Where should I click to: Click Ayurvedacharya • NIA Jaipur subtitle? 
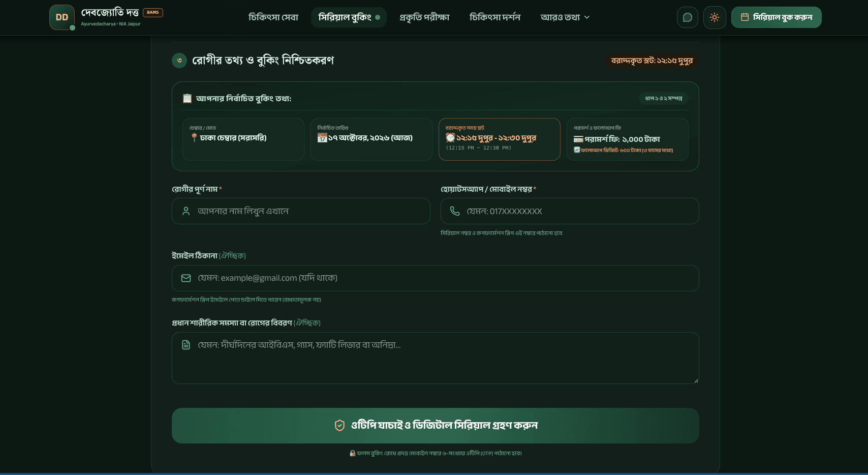111,24
